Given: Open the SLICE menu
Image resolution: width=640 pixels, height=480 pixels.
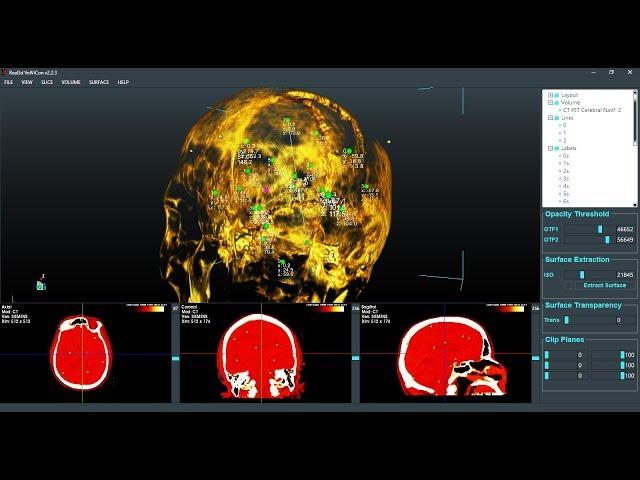Looking at the screenshot, I should 47,82.
